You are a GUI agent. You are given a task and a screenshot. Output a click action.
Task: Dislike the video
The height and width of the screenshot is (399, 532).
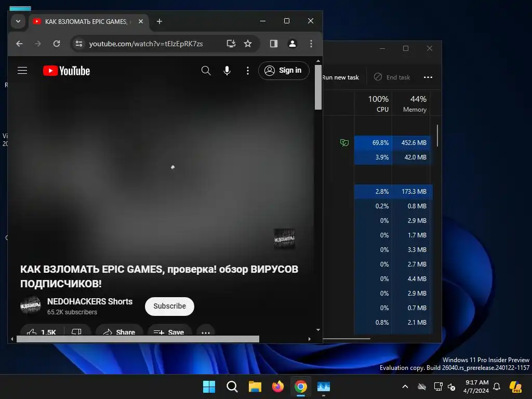click(x=77, y=331)
